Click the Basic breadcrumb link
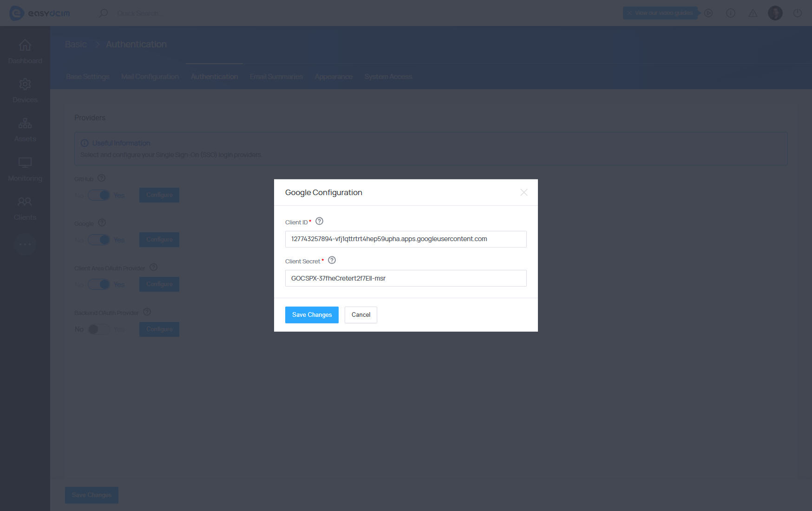The width and height of the screenshot is (812, 511). pos(76,44)
